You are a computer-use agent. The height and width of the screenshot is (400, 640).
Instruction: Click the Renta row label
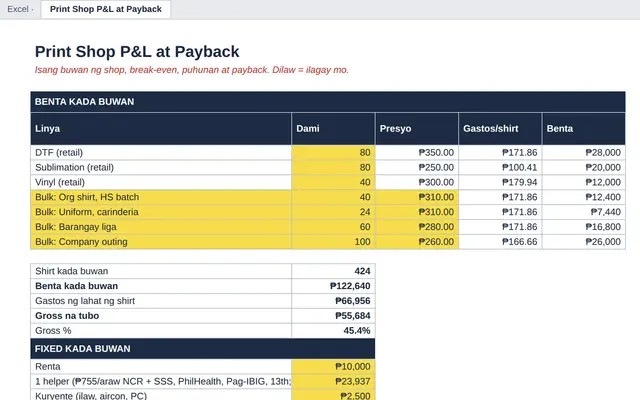click(x=161, y=367)
